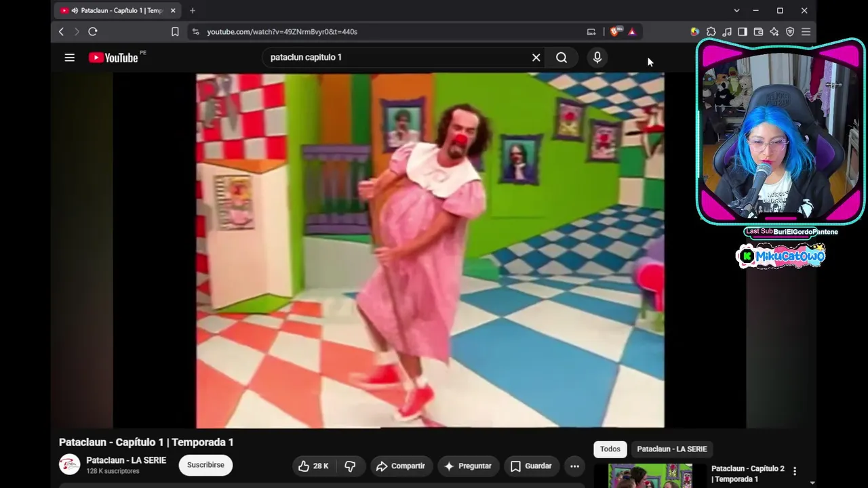
Task: Open the YouTube guide hamburger menu
Action: pyautogui.click(x=69, y=58)
